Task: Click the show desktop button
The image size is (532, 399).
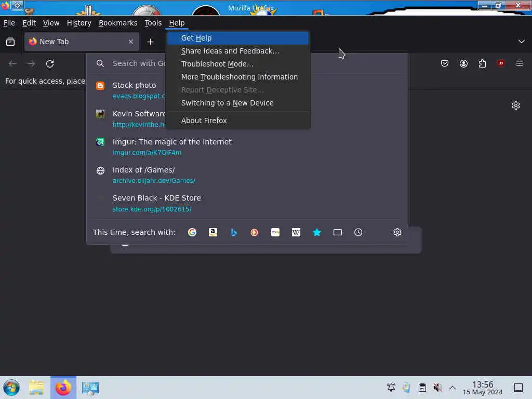Action: pos(518,387)
